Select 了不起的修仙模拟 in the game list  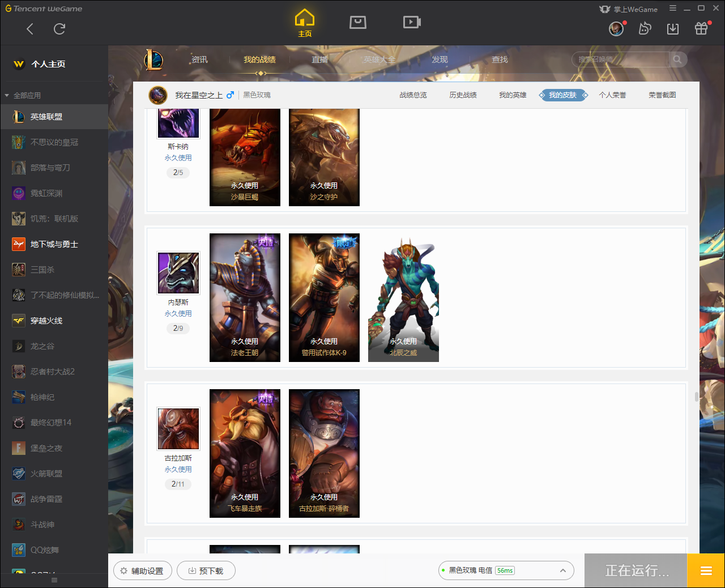click(54, 295)
